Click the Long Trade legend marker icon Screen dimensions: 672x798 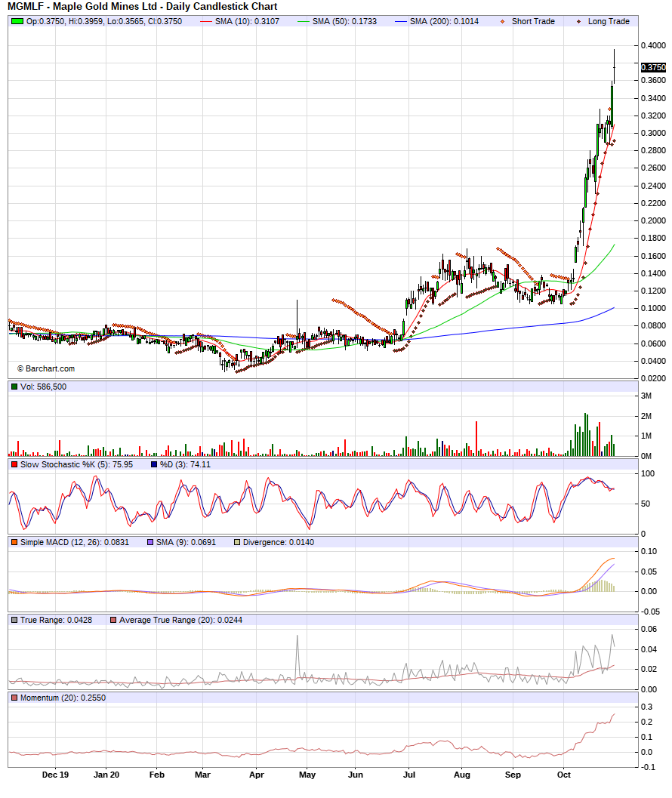579,21
